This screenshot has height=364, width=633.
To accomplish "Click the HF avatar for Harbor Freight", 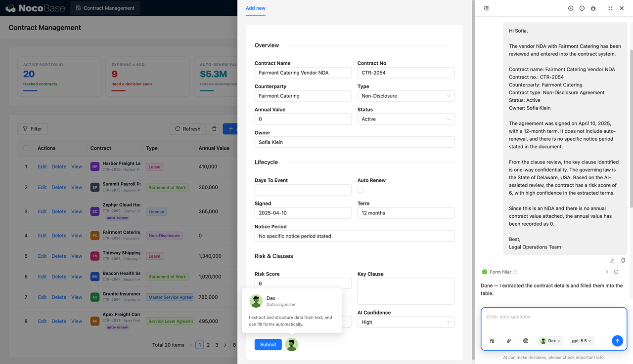I will tap(95, 167).
